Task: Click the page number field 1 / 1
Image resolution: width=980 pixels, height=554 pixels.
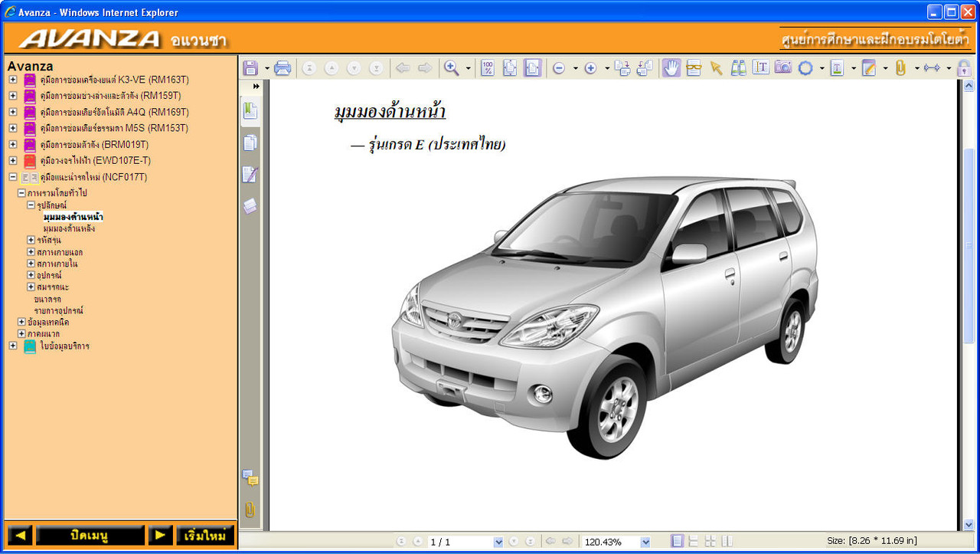Action: pyautogui.click(x=460, y=542)
